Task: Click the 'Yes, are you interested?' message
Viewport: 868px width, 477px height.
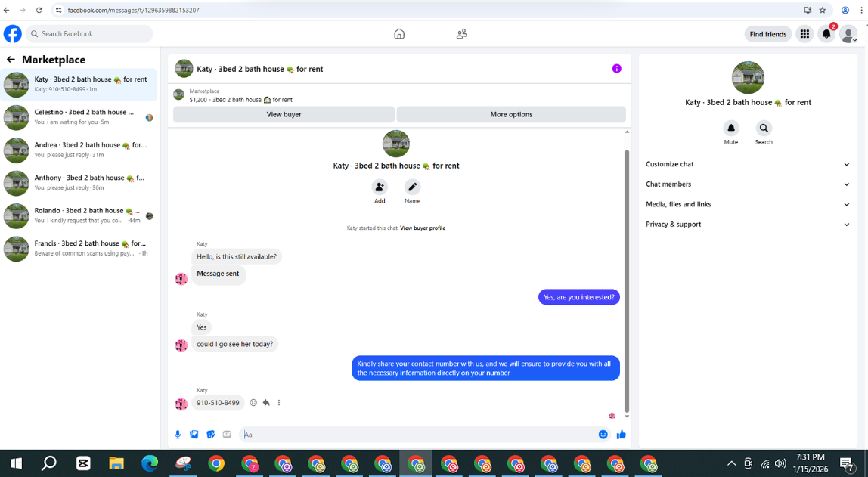Action: 579,297
